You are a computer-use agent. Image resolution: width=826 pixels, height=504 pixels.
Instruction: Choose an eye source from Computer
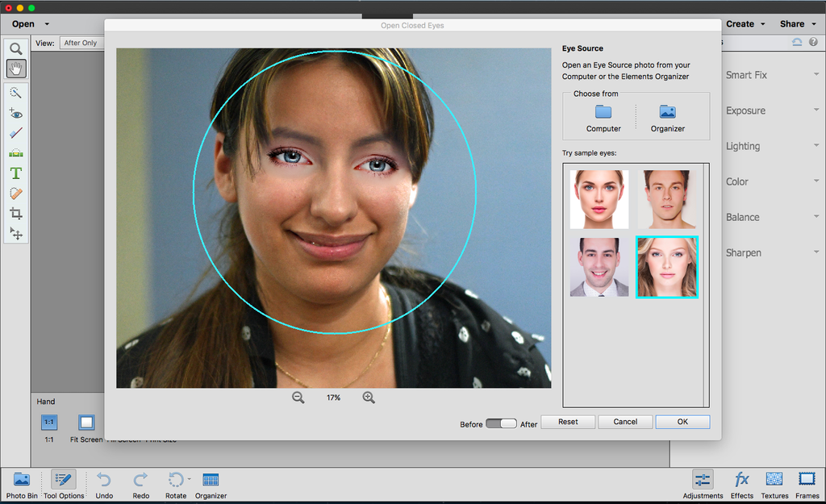[603, 116]
